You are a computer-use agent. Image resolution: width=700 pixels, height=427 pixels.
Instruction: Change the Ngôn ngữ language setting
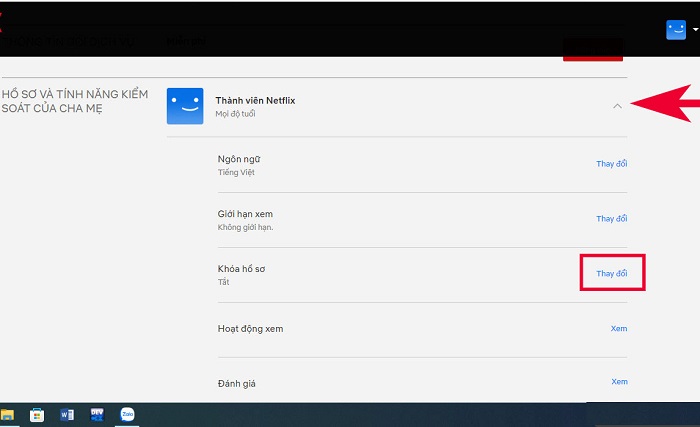(611, 163)
